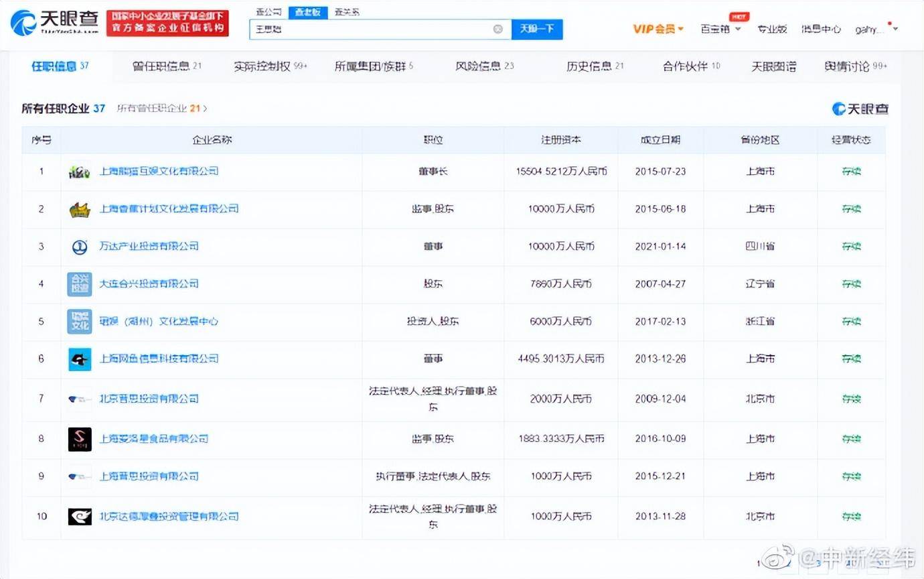Screen dimensions: 924x579
Task: View 所有曾任职企业 21 link
Action: pos(162,108)
